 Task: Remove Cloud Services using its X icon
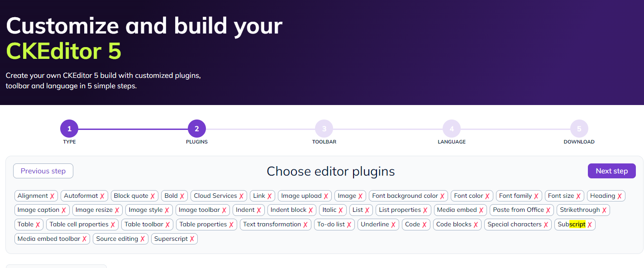click(242, 196)
